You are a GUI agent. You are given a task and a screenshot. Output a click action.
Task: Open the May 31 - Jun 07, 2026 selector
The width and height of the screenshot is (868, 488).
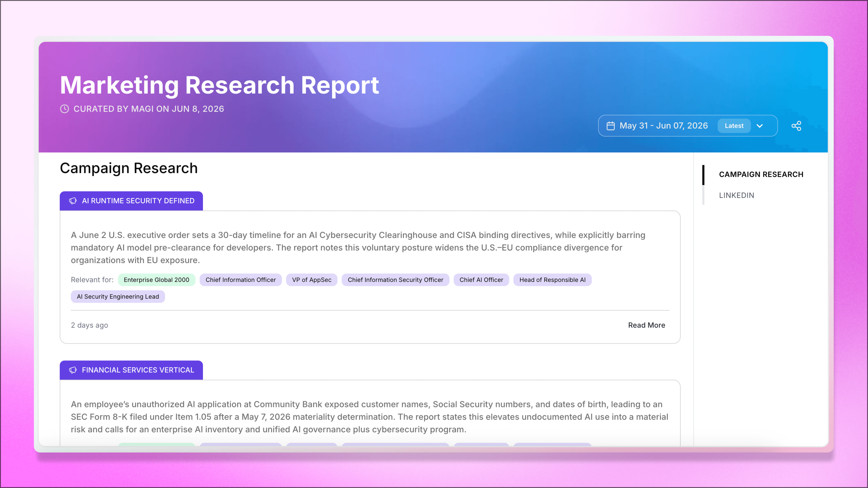point(688,126)
